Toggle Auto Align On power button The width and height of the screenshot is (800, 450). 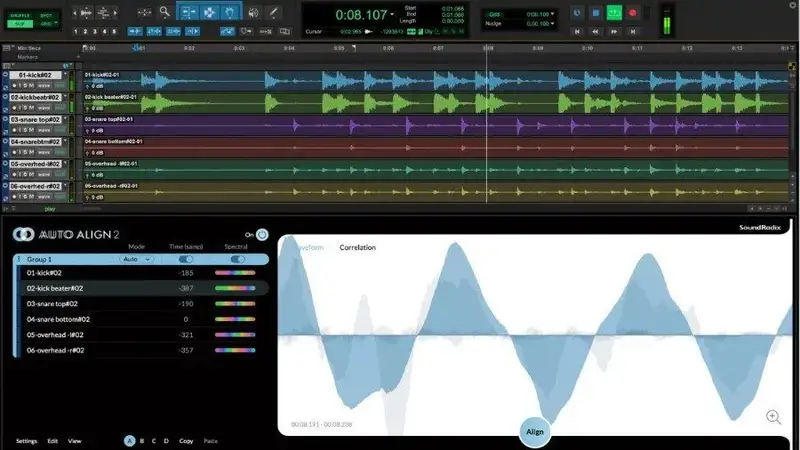(x=262, y=235)
